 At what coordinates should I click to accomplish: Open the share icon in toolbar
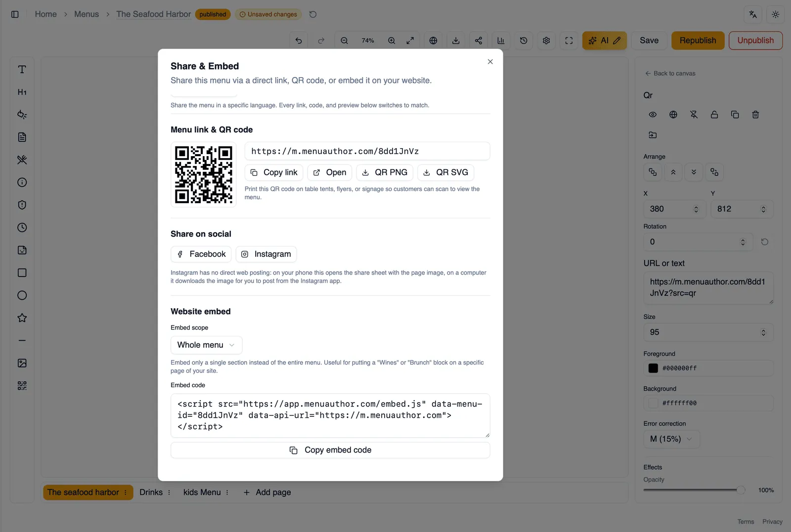pos(479,41)
